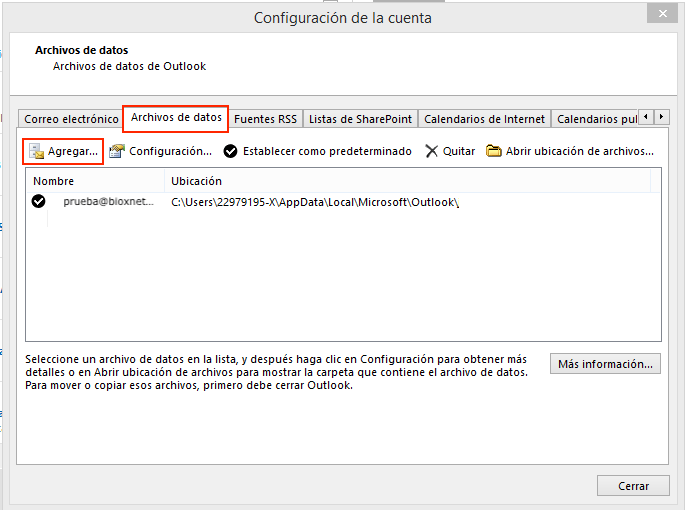This screenshot has height=510, width=685.
Task: Go to the Calendarios de Internet tab
Action: point(484,119)
